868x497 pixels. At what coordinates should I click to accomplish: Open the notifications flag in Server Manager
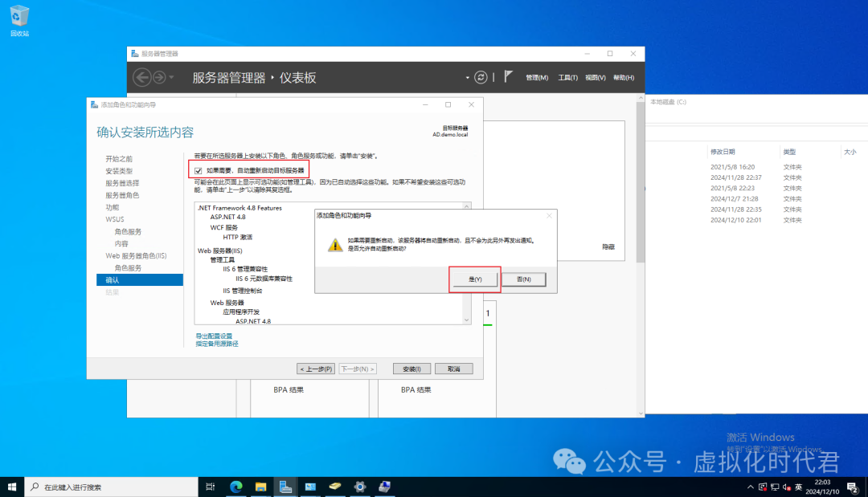coord(508,77)
